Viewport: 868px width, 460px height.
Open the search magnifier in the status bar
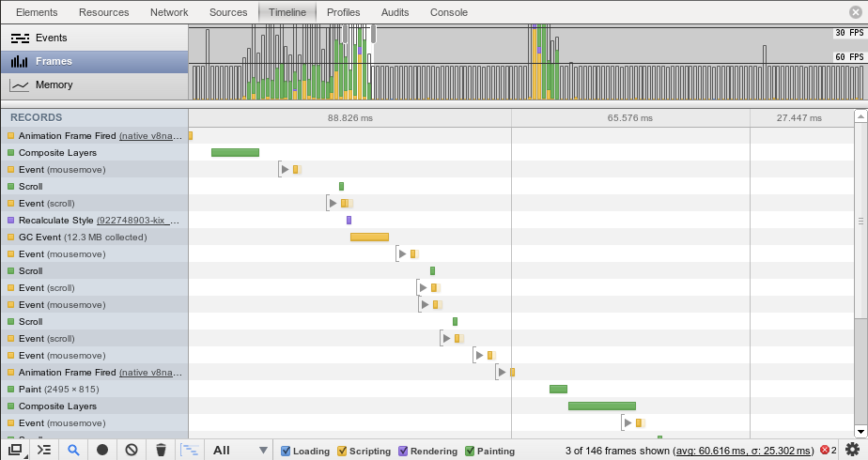pyautogui.click(x=73, y=450)
